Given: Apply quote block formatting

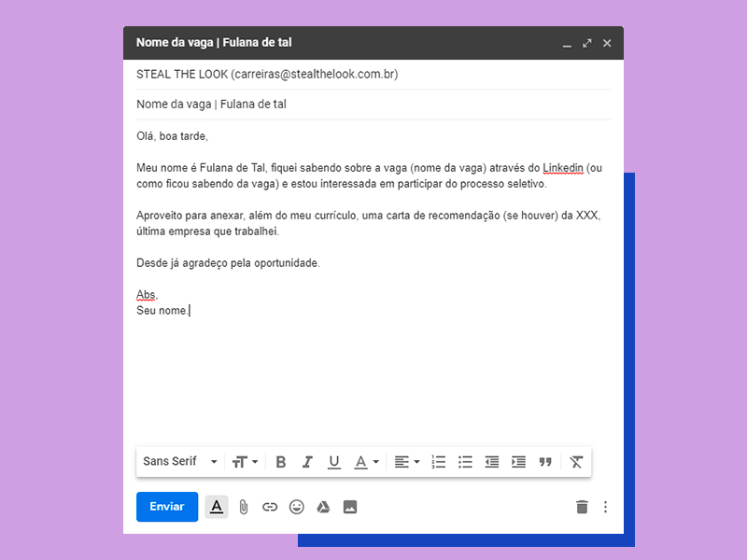Looking at the screenshot, I should [545, 461].
